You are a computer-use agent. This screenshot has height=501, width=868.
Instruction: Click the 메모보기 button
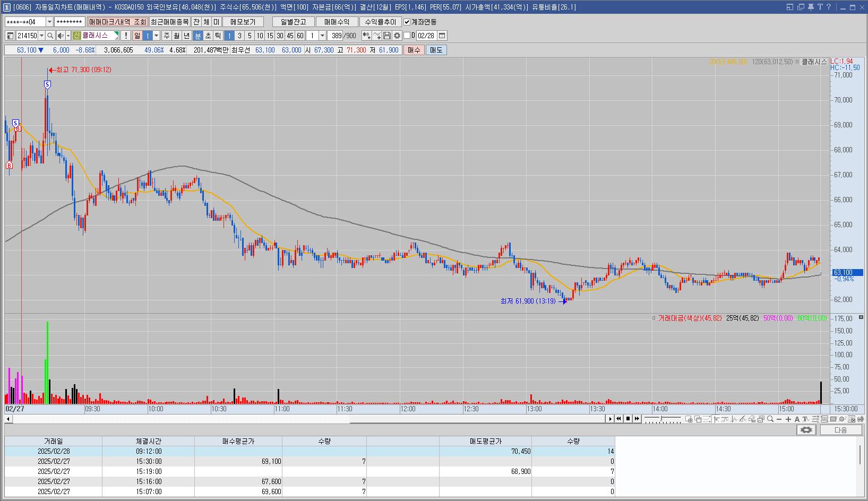point(243,22)
